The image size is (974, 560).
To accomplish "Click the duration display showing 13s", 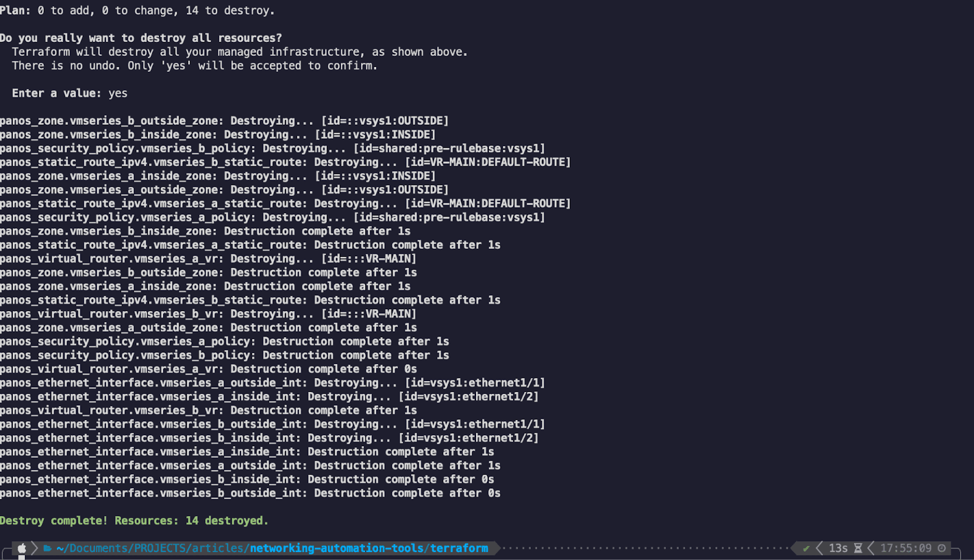I will (839, 548).
